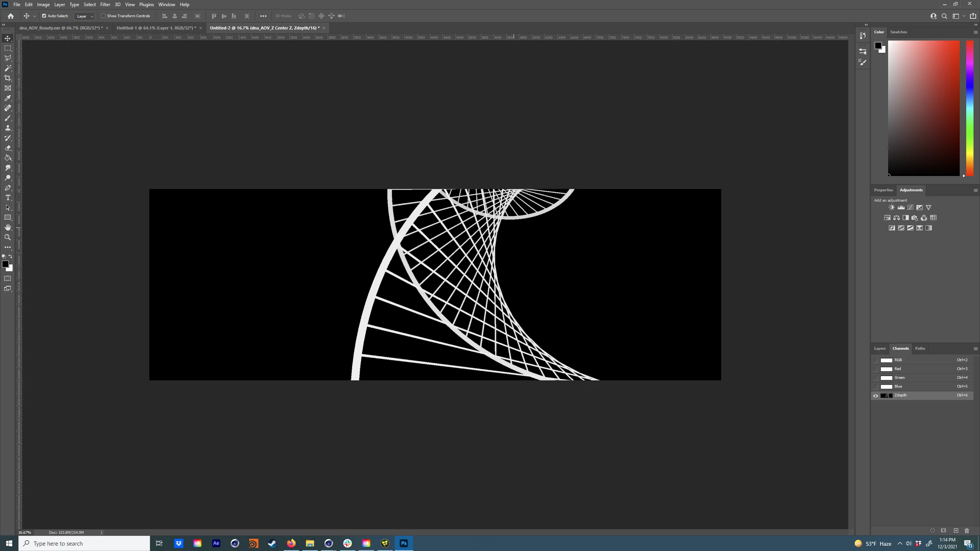Open the Auto-Select Layer dropdown
Viewport: 980px width, 551px height.
tap(85, 16)
